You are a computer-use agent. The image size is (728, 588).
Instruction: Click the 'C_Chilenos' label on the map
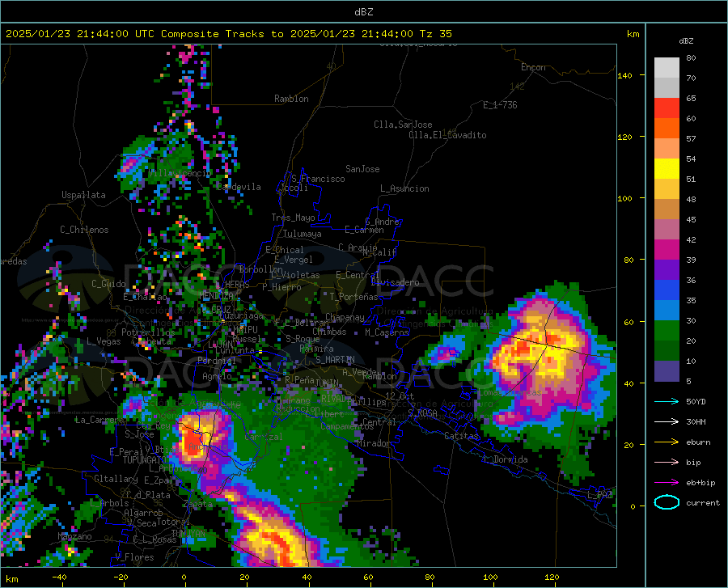click(84, 230)
